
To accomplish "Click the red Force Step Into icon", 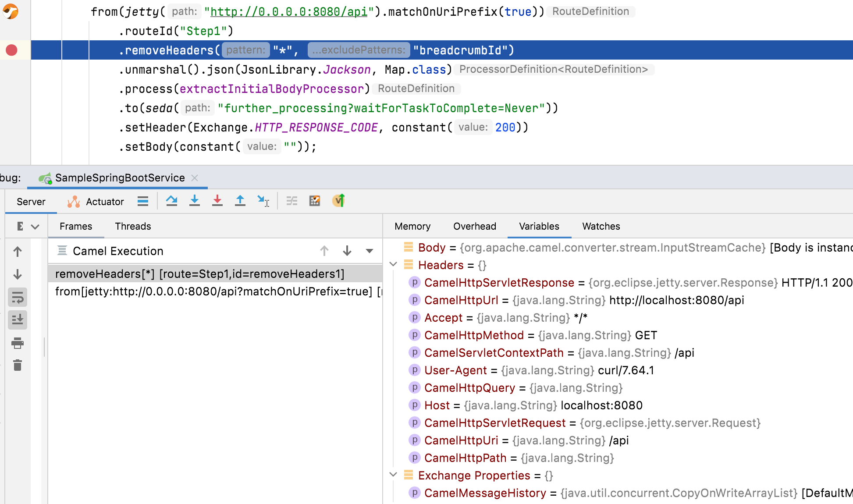I will [x=217, y=201].
